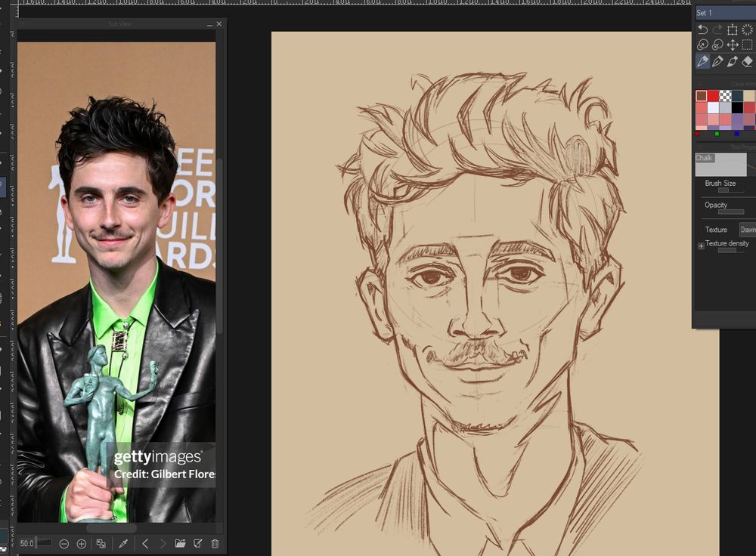Expand the Texture density settings

tap(700, 245)
